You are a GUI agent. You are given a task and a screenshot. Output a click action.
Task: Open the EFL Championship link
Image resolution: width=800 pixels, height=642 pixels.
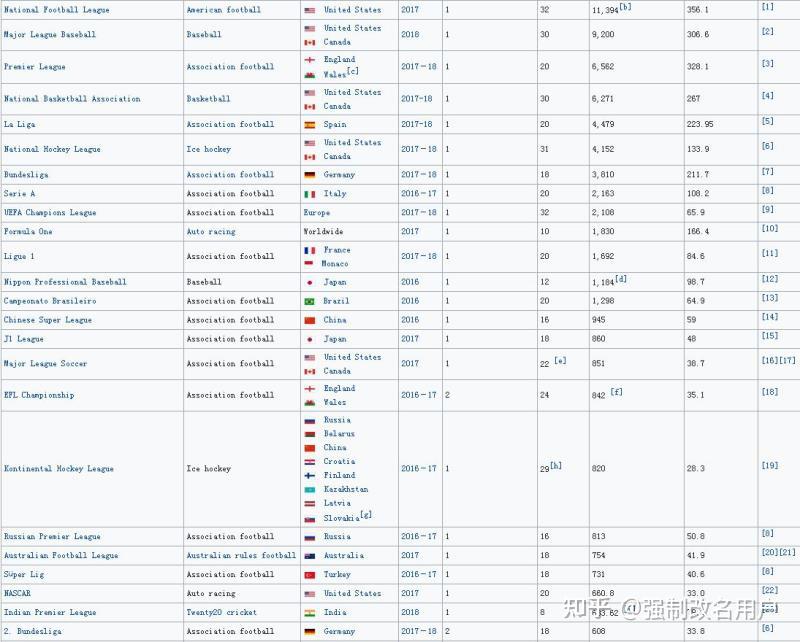pyautogui.click(x=39, y=396)
